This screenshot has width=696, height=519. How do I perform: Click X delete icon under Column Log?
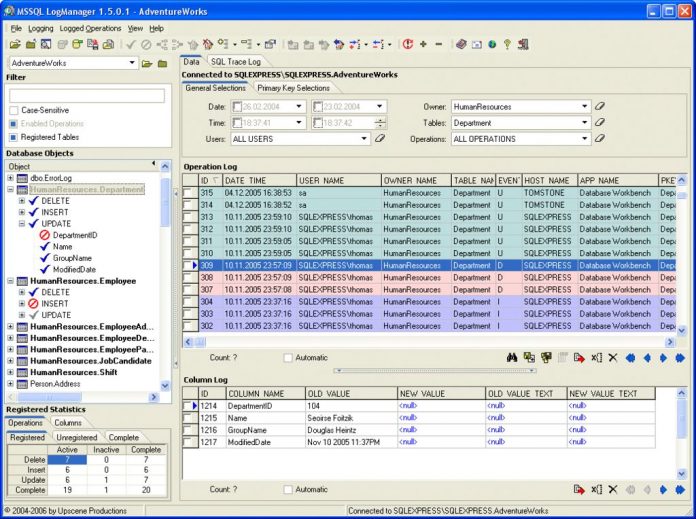pyautogui.click(x=613, y=490)
